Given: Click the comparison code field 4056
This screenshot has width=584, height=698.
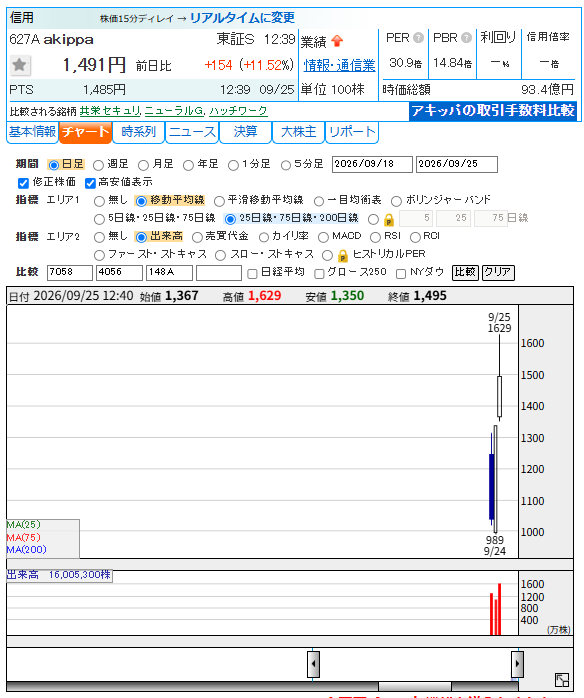Looking at the screenshot, I should click(x=119, y=272).
